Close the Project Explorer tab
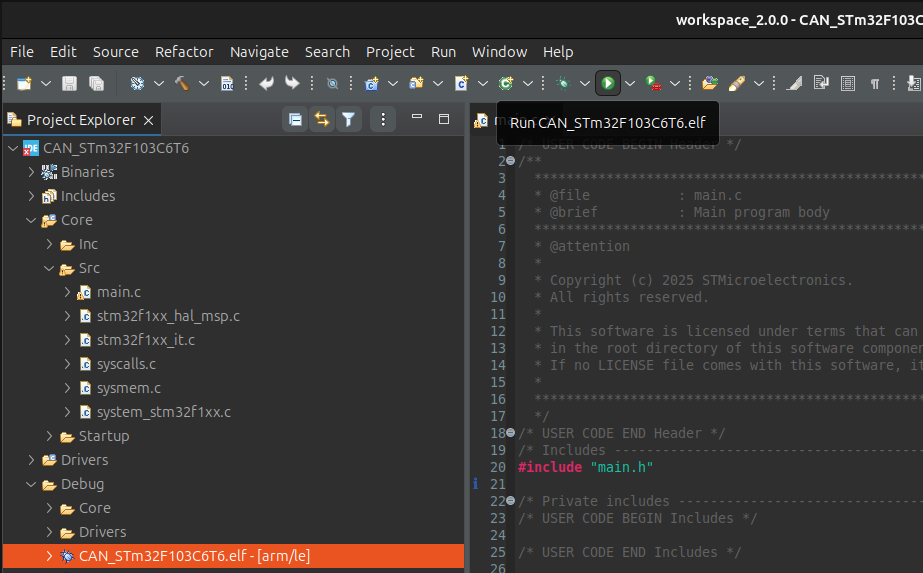 point(148,120)
